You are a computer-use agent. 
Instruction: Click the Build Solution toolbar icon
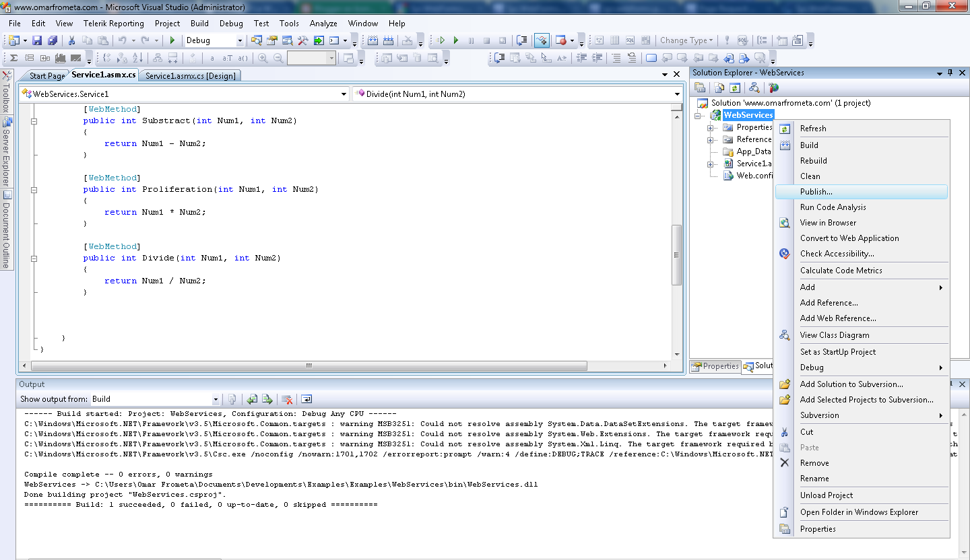[373, 40]
